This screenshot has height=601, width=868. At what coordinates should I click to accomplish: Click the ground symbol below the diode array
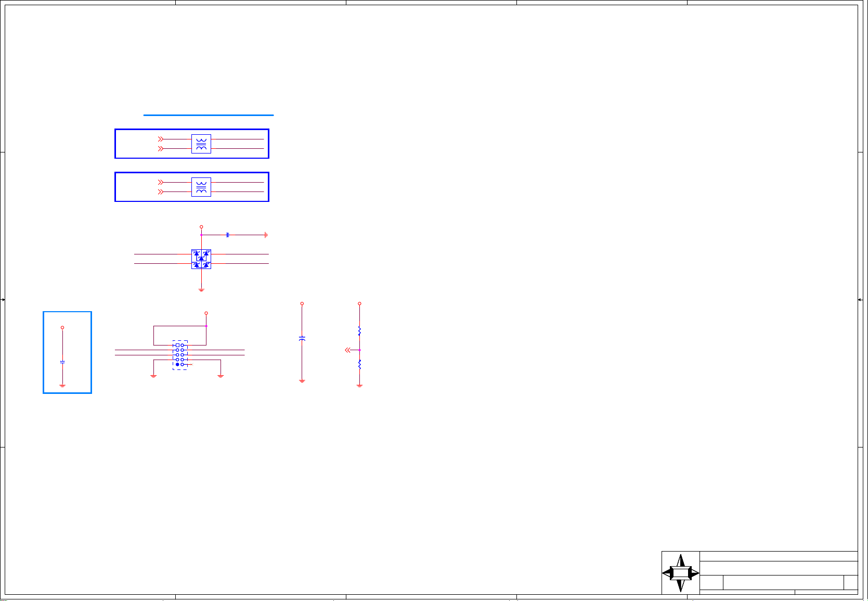[201, 289]
